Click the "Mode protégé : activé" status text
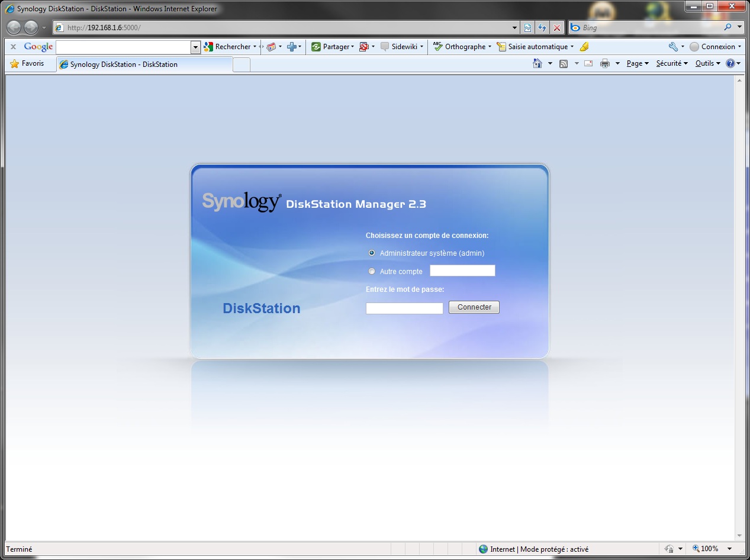The image size is (750, 560). [x=554, y=549]
